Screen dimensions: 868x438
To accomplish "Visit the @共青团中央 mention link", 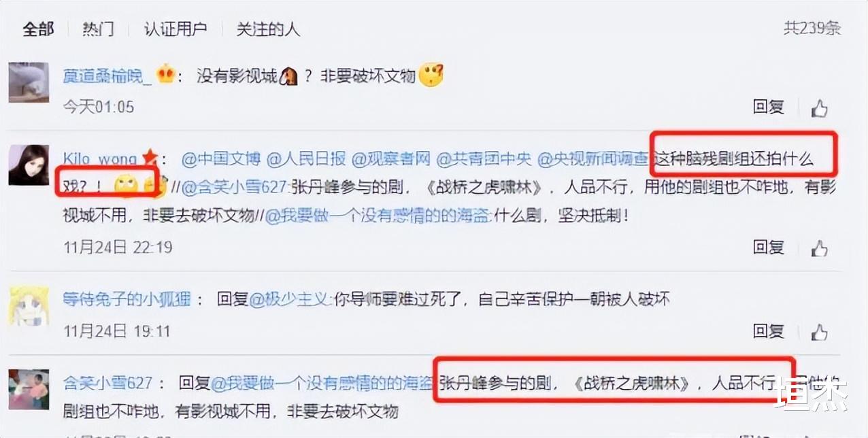I will [484, 160].
